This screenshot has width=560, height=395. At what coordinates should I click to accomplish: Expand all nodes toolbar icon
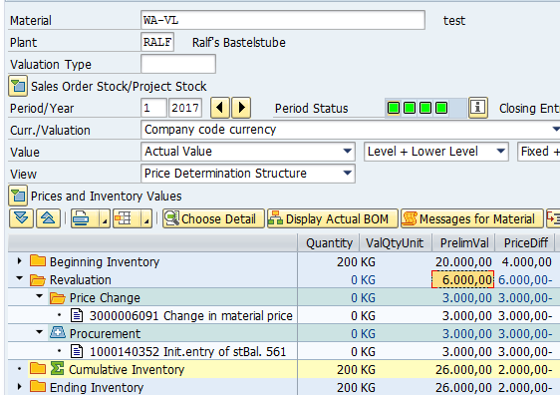click(x=21, y=218)
